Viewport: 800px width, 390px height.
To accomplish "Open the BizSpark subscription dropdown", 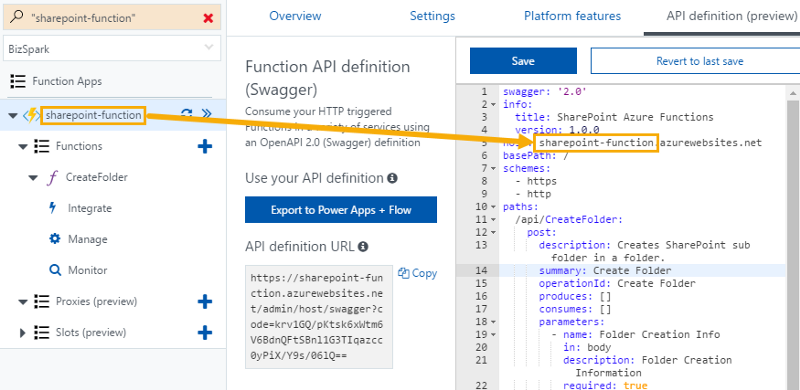I will [x=112, y=48].
